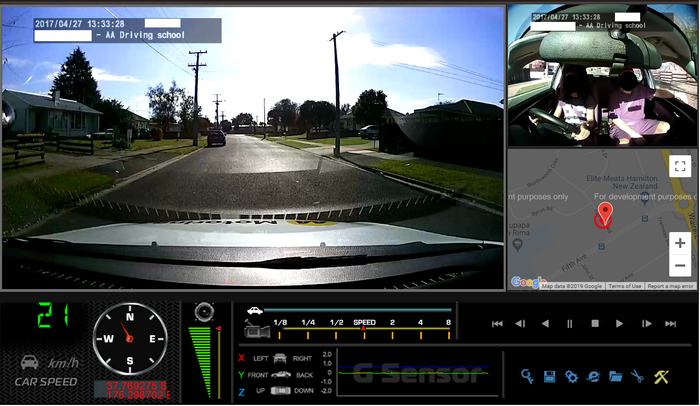
Task: Open Report a map error link
Action: pyautogui.click(x=670, y=286)
